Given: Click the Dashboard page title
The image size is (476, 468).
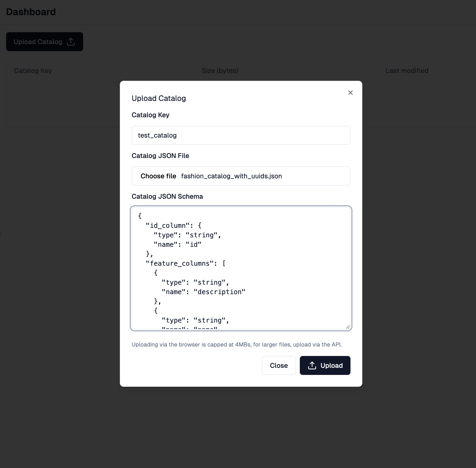Looking at the screenshot, I should [31, 12].
